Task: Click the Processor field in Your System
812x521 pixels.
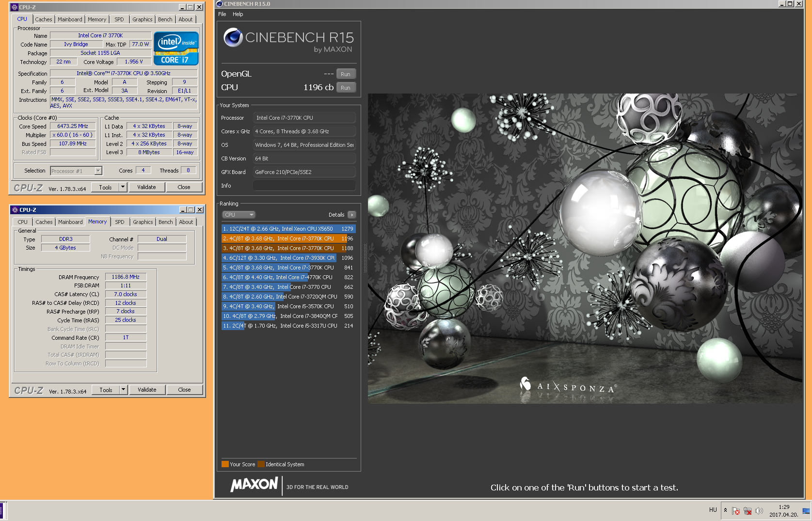Action: pos(304,118)
